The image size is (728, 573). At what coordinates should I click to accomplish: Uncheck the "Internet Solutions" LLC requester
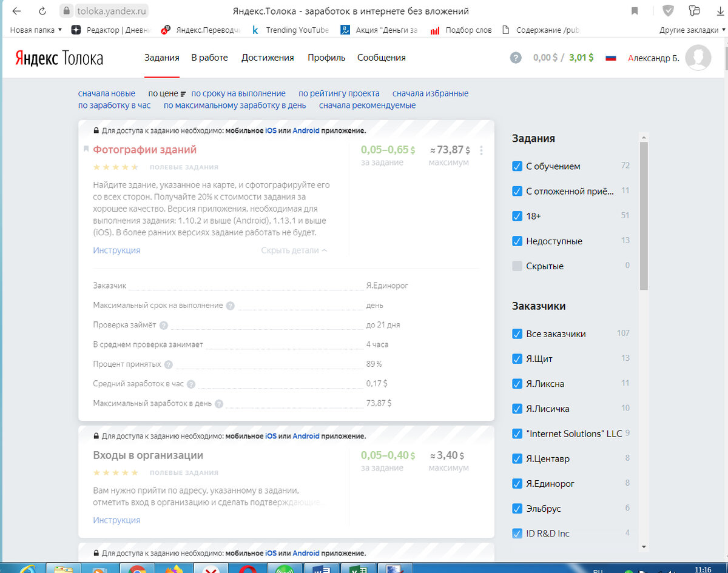[x=517, y=434]
